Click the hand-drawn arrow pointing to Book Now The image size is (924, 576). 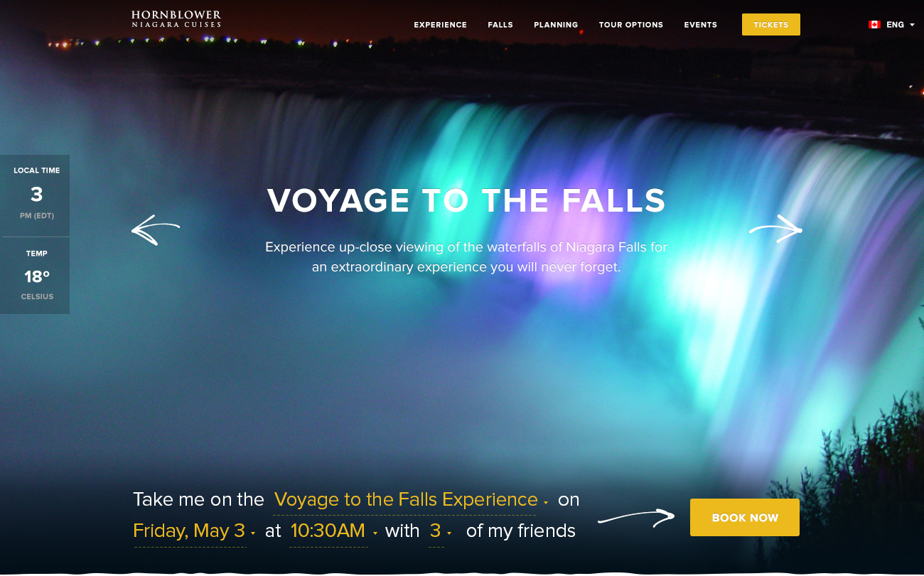point(636,517)
